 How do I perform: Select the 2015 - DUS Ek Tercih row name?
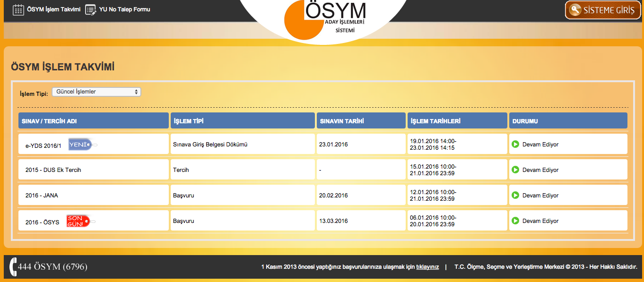pos(53,170)
